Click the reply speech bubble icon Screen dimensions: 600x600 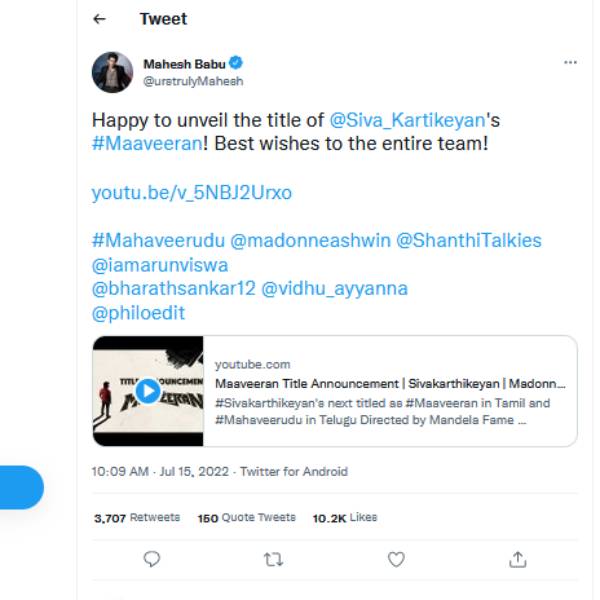point(152,559)
